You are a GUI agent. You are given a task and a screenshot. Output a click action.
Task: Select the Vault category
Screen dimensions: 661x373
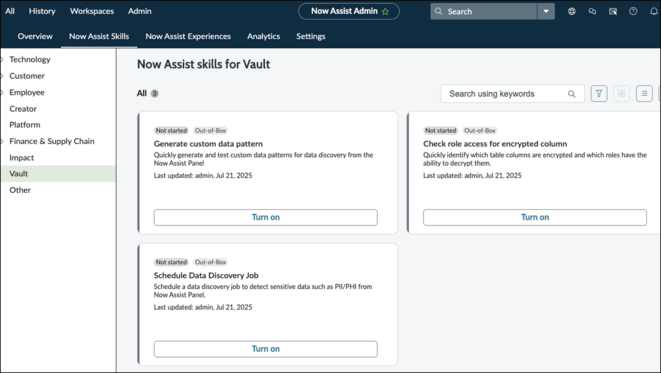[x=58, y=174]
